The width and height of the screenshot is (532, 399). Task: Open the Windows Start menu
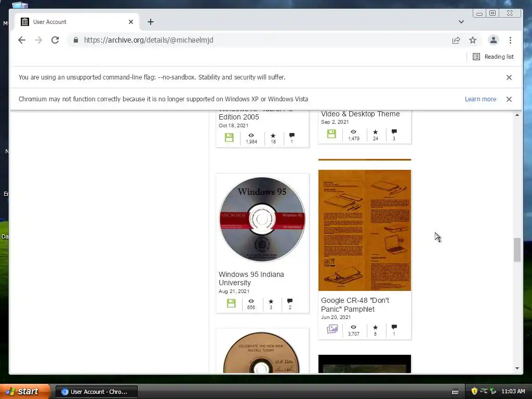click(25, 391)
